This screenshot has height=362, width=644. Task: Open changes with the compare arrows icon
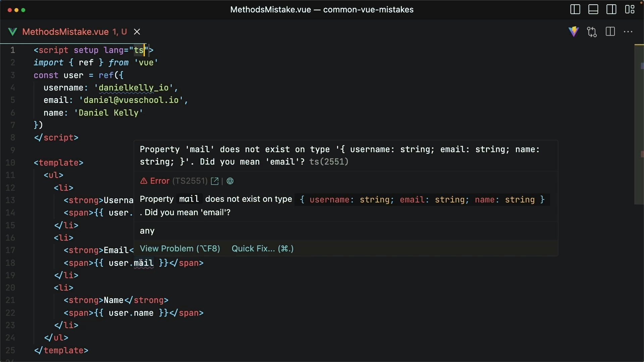tap(592, 32)
